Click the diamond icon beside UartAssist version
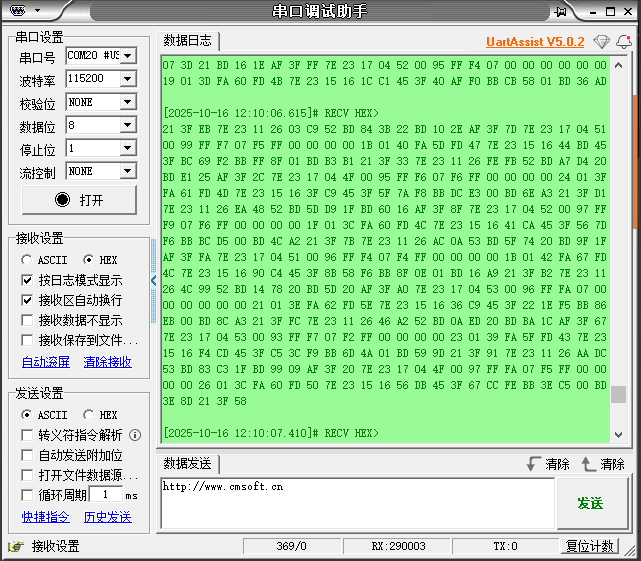This screenshot has width=641, height=561. click(601, 41)
